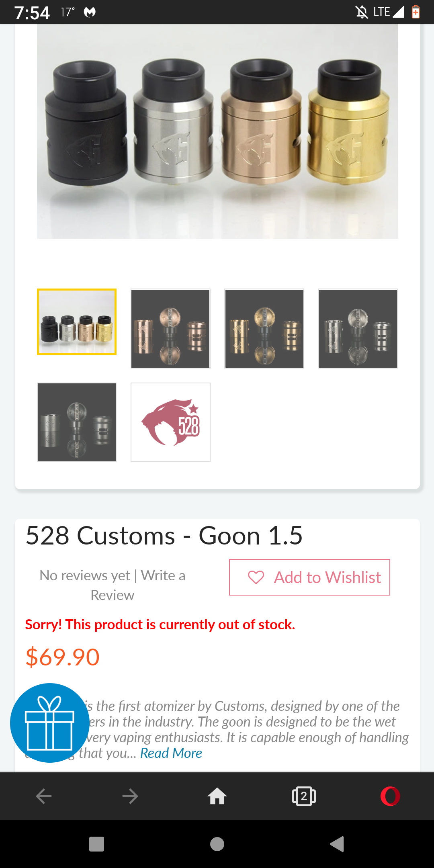
Task: Open the Opera menu icon
Action: point(390,796)
